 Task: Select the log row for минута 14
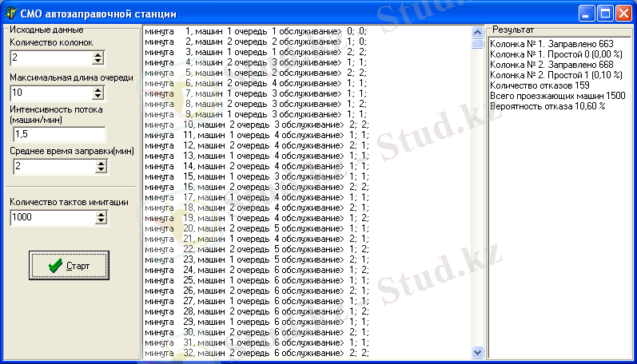pyautogui.click(x=257, y=166)
